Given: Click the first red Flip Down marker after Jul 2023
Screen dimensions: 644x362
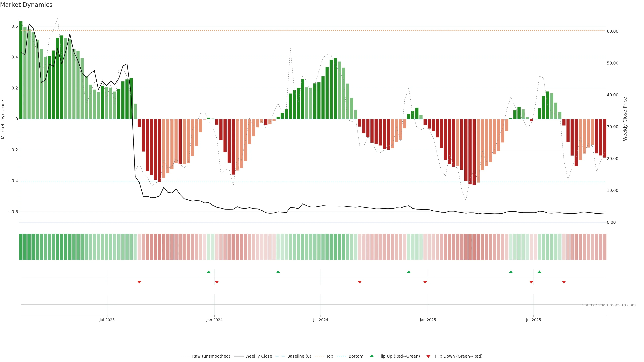Looking at the screenshot, I should [139, 282].
